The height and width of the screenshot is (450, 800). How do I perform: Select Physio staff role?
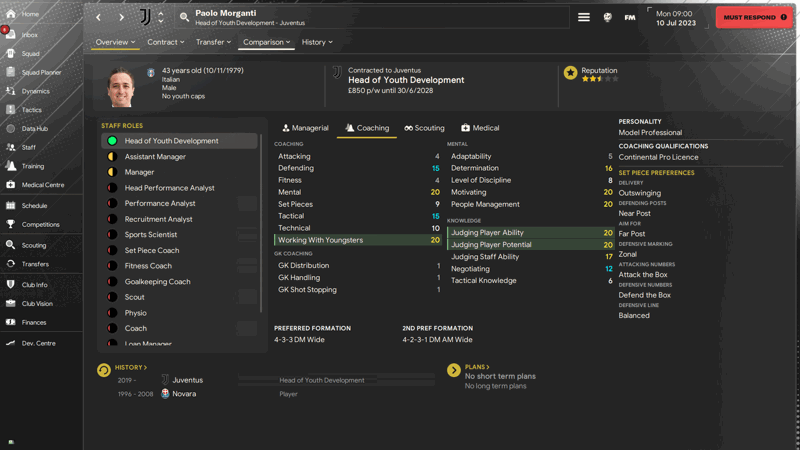[179, 313]
